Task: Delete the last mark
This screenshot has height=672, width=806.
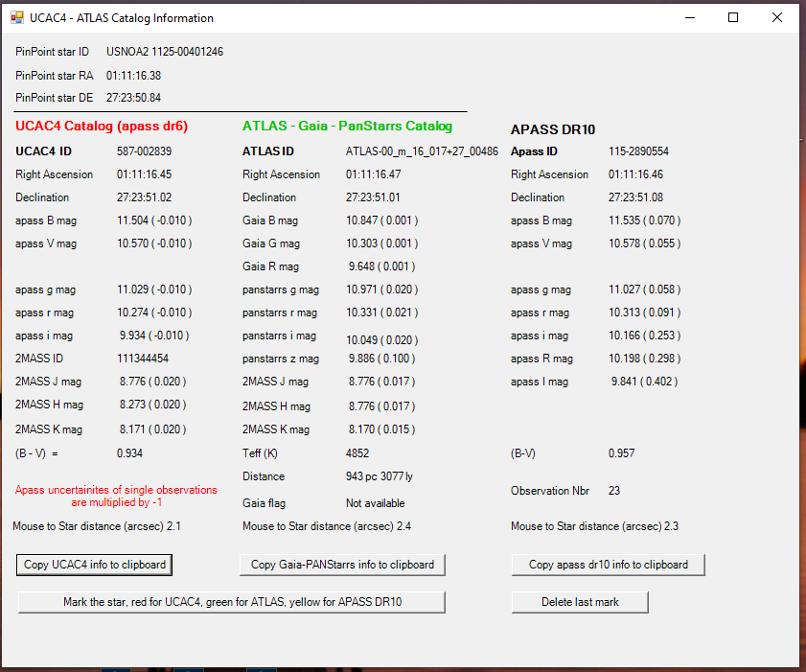Action: 580,602
